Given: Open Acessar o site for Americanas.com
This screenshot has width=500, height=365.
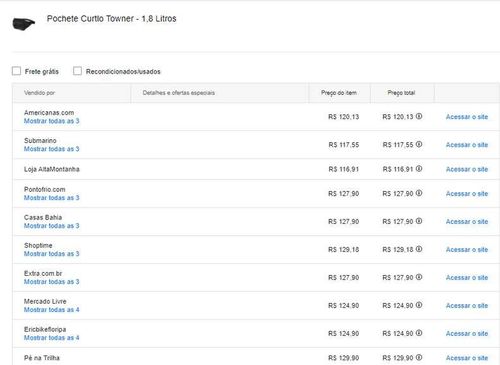Looking at the screenshot, I should point(467,117).
